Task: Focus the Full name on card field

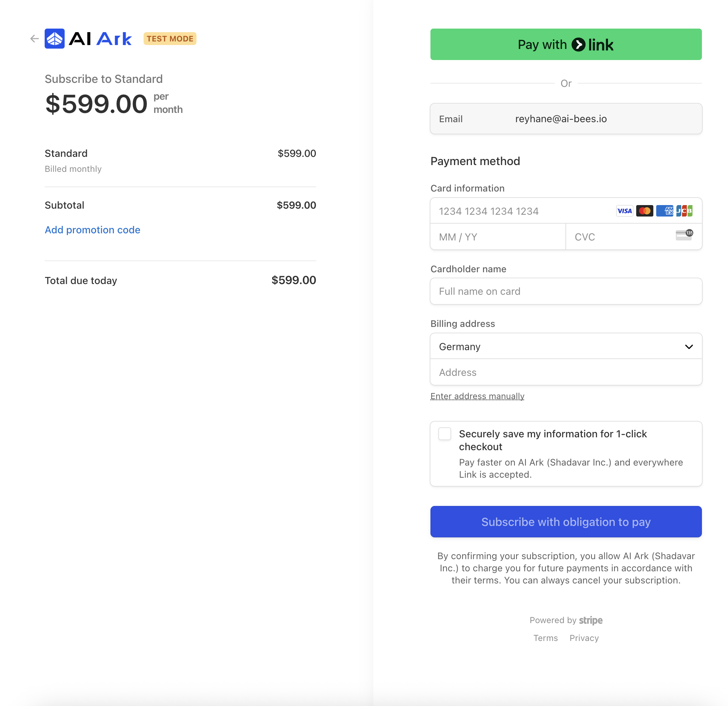Action: click(566, 291)
